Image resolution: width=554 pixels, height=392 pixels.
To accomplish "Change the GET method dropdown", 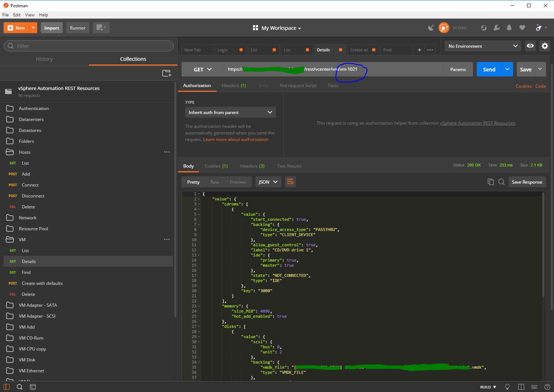I will [x=203, y=69].
